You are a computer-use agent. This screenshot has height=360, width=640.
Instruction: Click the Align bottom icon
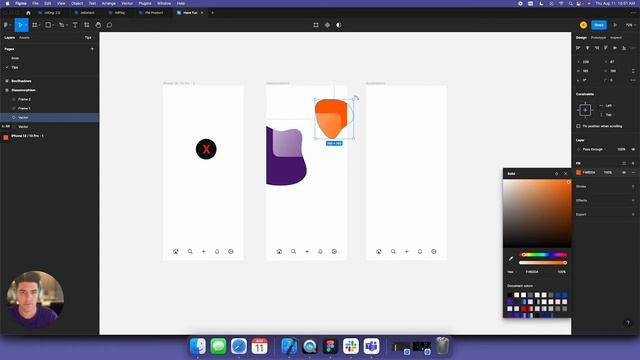tap(624, 48)
